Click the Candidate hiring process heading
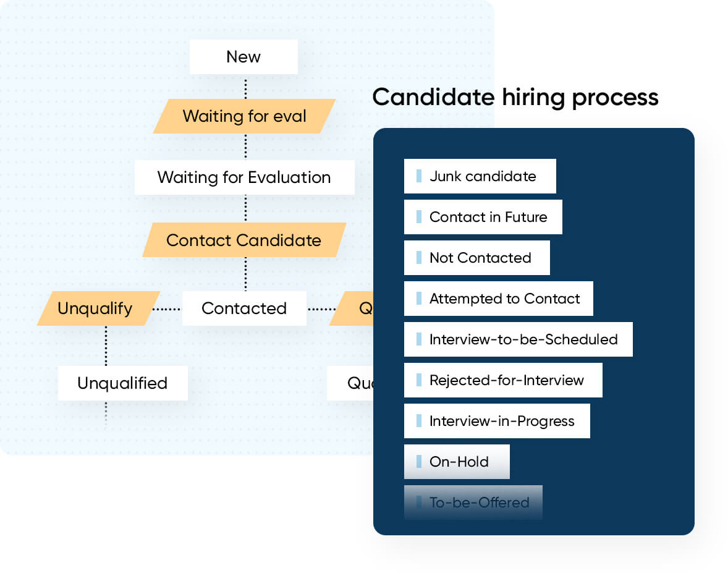This screenshot has height=573, width=728. [515, 98]
